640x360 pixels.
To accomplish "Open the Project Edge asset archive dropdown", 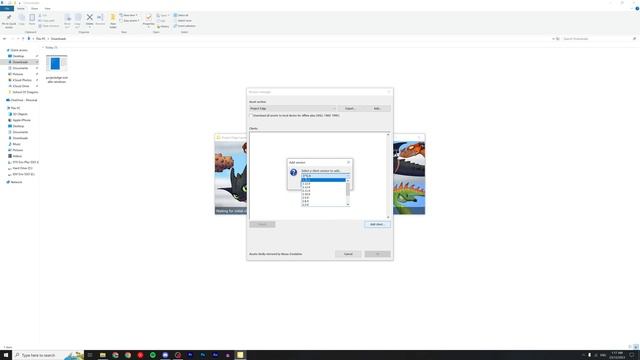I will pyautogui.click(x=293, y=109).
